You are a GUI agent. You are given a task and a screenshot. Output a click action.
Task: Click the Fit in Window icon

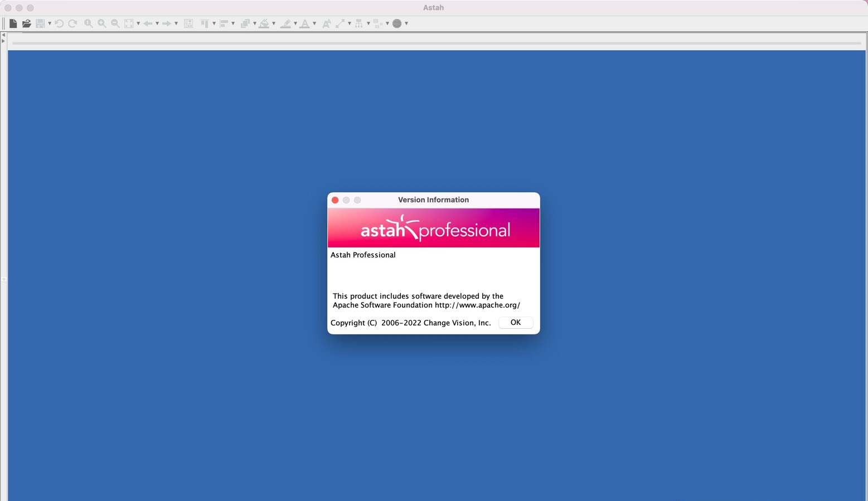[x=129, y=23]
